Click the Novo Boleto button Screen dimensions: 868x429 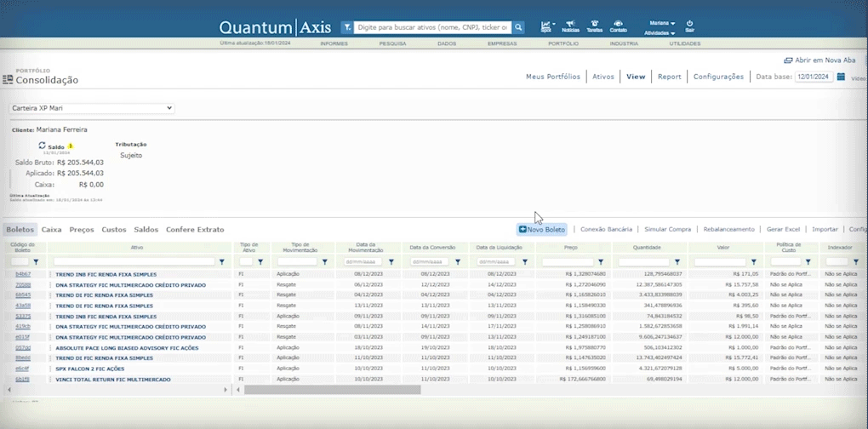(541, 230)
